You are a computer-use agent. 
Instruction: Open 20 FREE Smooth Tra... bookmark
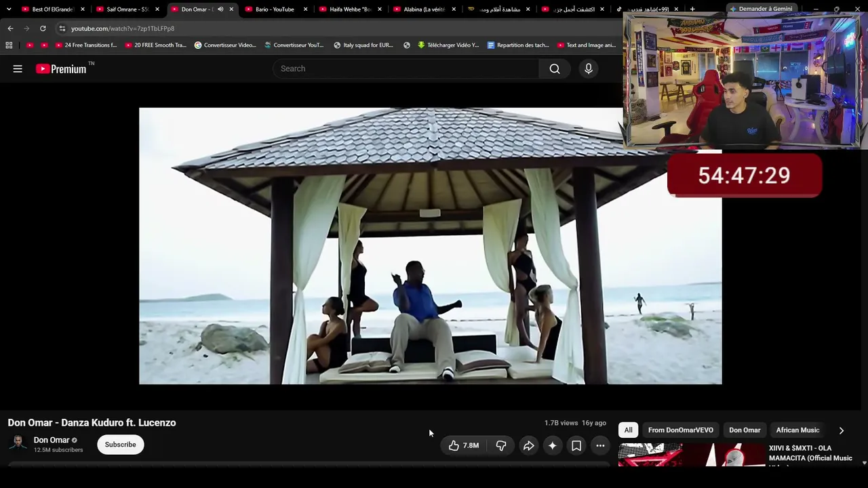[155, 45]
